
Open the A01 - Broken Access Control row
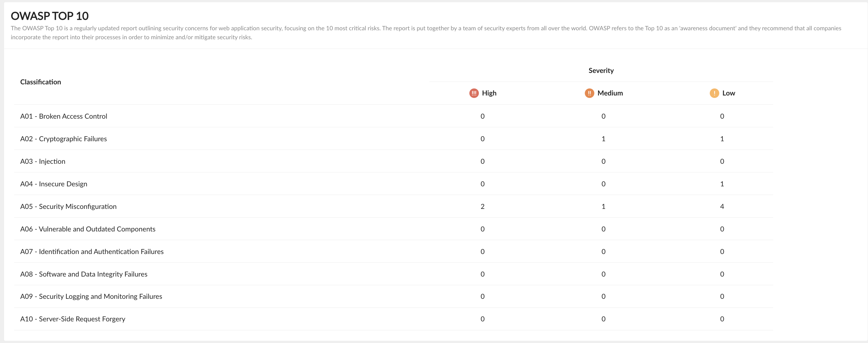pos(64,116)
